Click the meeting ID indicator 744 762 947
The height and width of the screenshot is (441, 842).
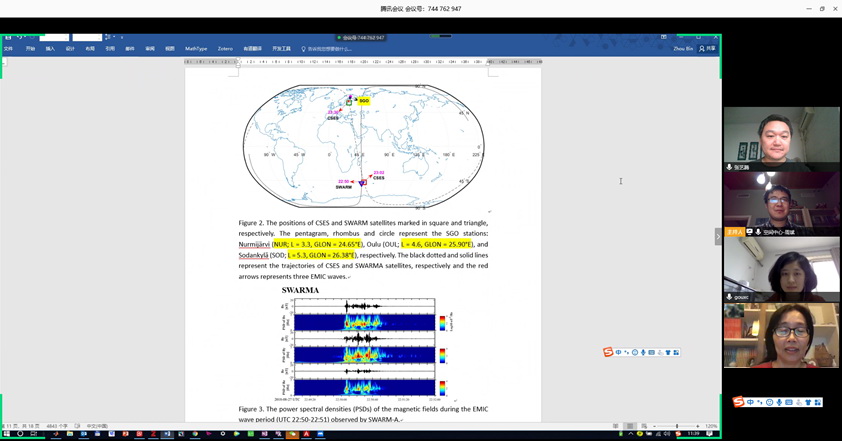360,38
